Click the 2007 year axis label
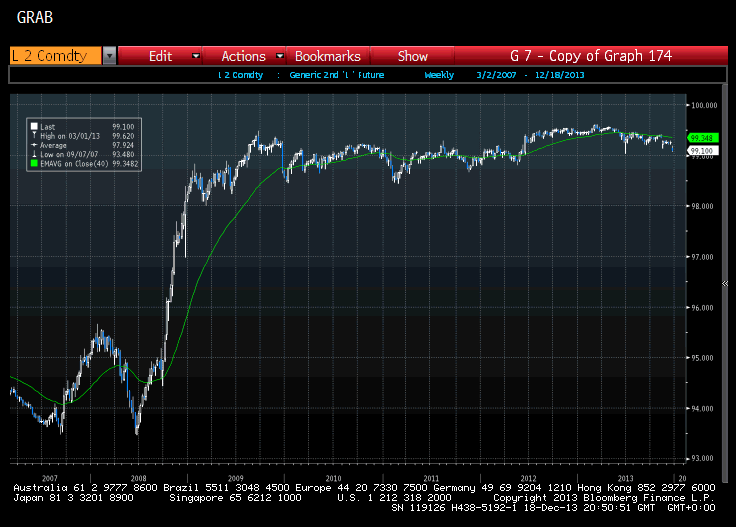 (x=50, y=478)
